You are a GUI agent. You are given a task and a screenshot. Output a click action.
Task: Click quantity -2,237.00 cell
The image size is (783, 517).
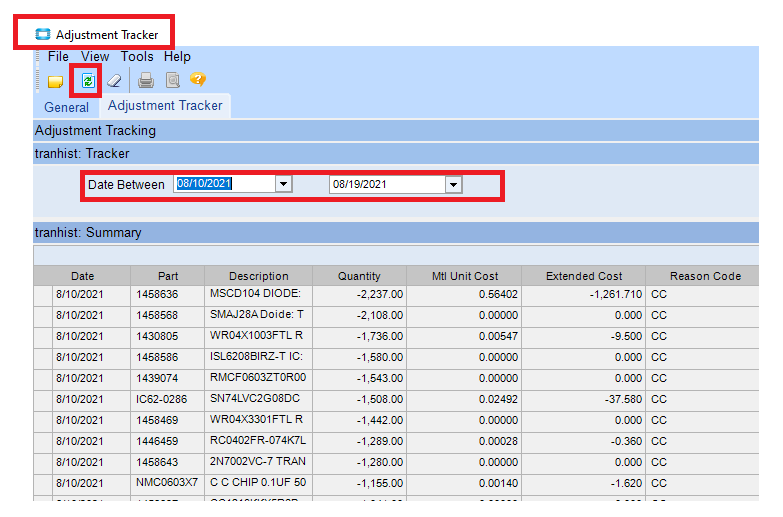[x=359, y=294]
